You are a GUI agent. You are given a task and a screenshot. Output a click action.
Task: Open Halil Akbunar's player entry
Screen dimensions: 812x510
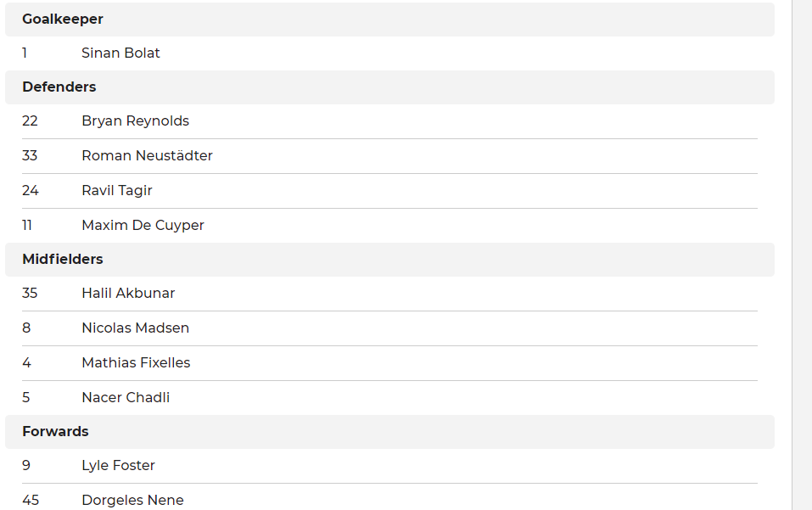[128, 294]
